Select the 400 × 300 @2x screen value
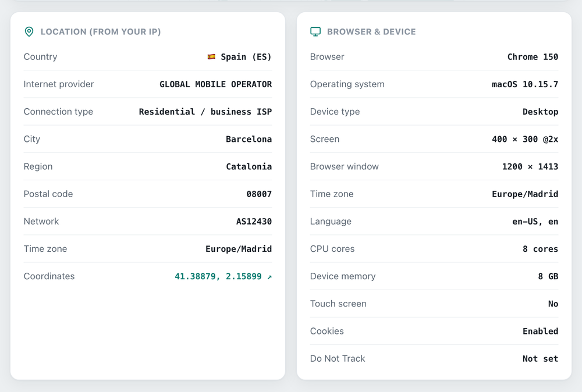The width and height of the screenshot is (582, 392). pyautogui.click(x=525, y=139)
